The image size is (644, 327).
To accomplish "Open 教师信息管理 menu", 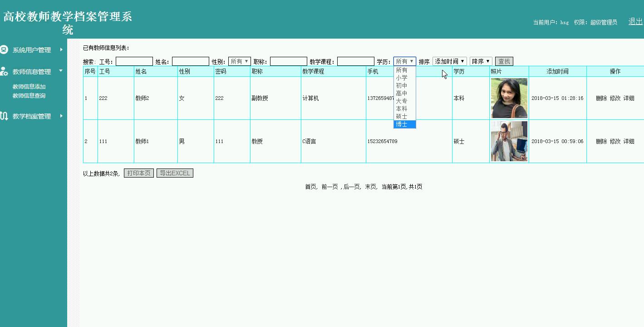I will (32, 72).
